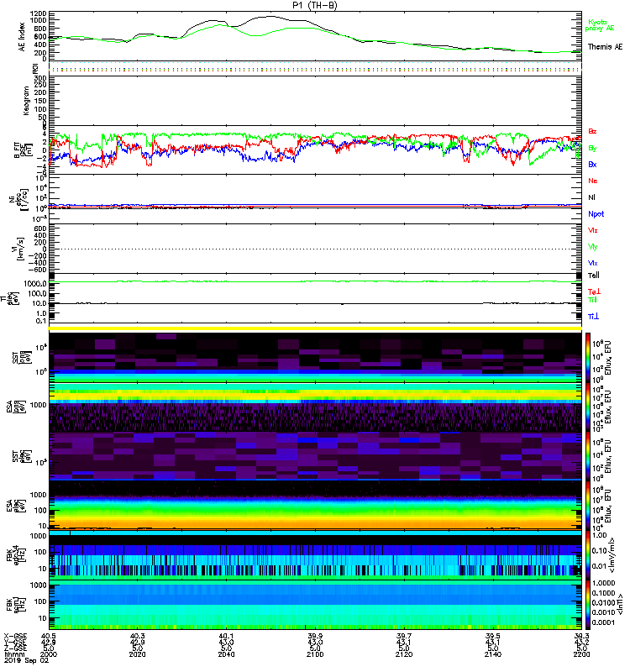This screenshot has width=630, height=672.
Task: Click the -600 tick on Vi axis
Action: pos(36,270)
